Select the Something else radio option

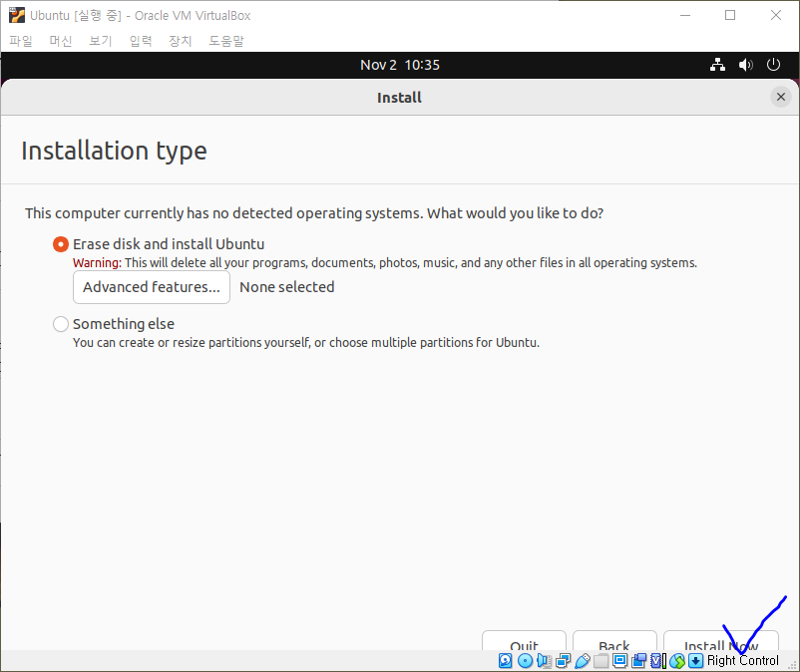point(60,324)
